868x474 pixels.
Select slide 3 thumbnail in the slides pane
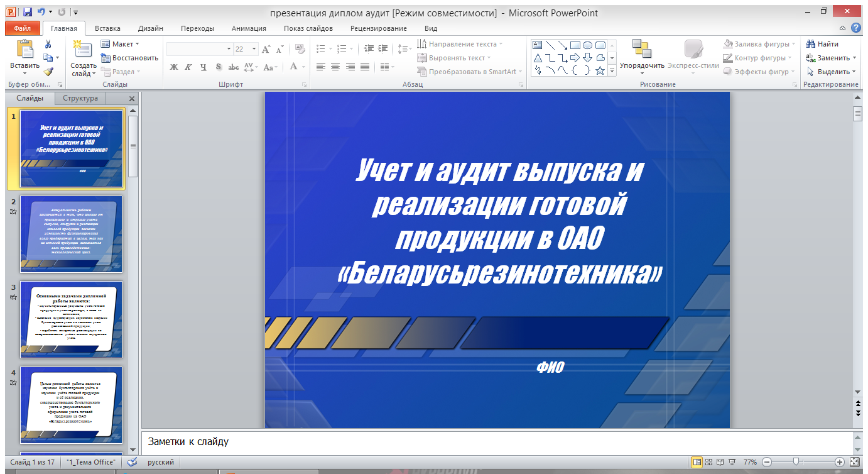coord(72,319)
